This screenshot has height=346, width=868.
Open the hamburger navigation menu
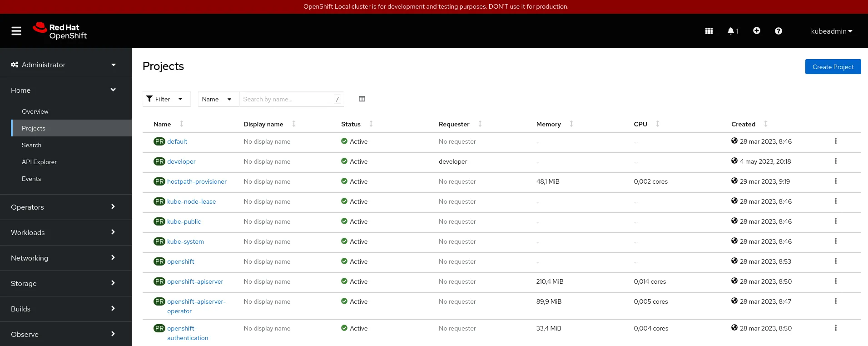click(x=16, y=31)
